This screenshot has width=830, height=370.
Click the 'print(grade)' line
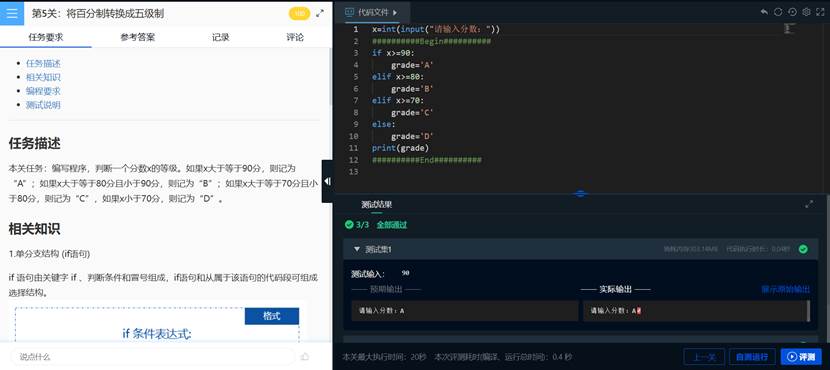[400, 148]
